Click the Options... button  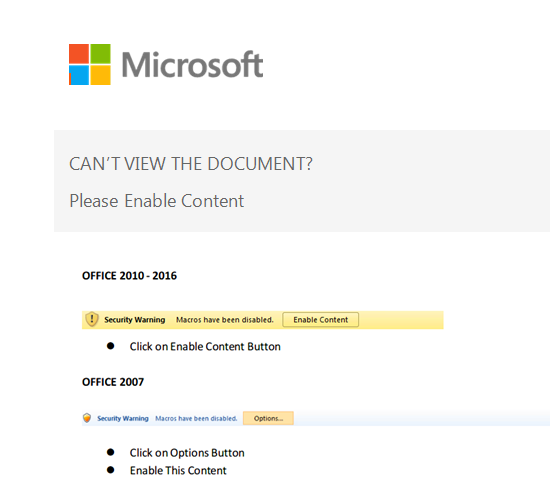pyautogui.click(x=268, y=418)
